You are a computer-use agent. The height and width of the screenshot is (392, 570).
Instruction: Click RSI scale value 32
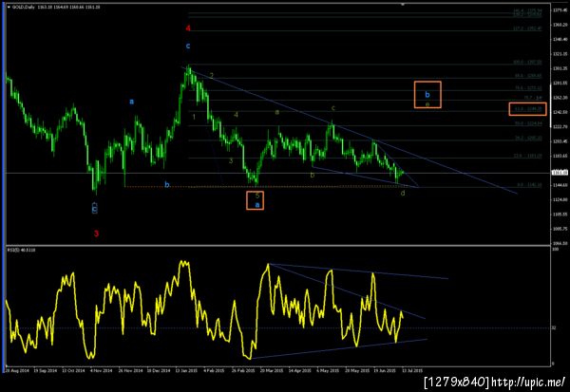(x=554, y=327)
